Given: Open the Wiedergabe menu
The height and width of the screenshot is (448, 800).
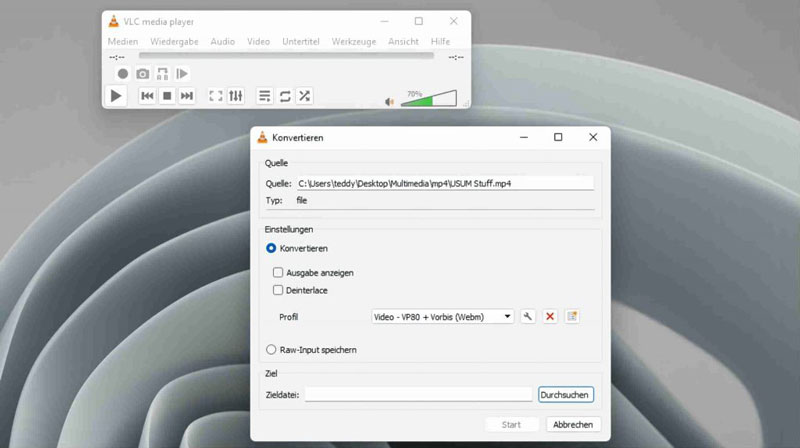Looking at the screenshot, I should click(174, 41).
